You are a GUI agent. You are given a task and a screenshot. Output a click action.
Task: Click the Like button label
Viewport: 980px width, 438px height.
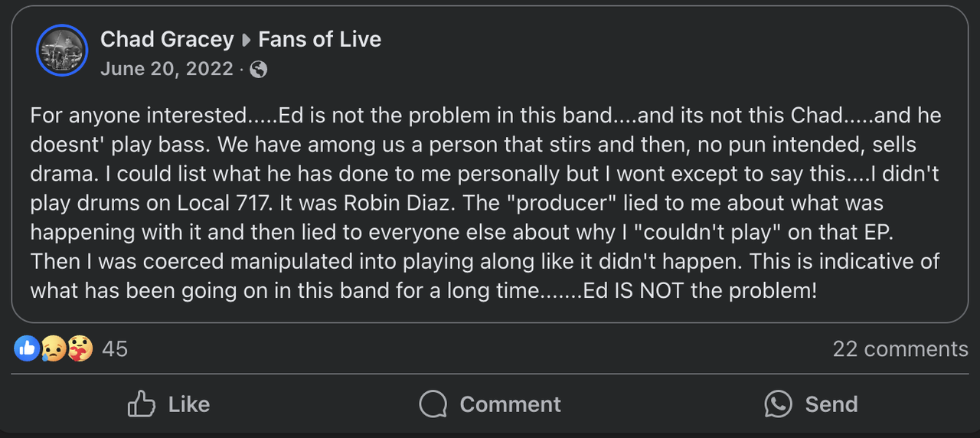click(188, 404)
